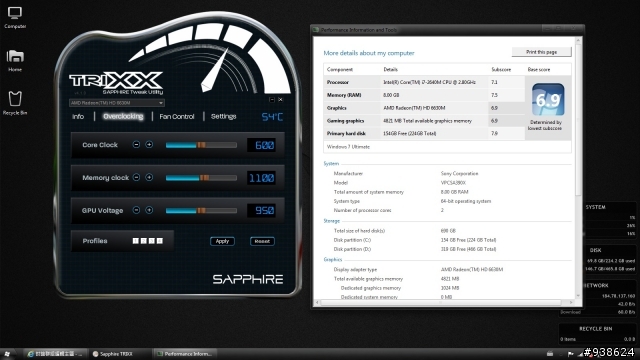Open the Computer desktop icon
This screenshot has width=640, height=360.
(15, 18)
